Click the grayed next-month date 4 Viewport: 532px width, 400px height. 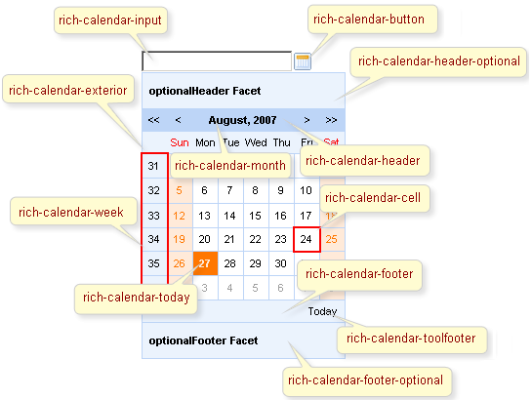tap(229, 288)
